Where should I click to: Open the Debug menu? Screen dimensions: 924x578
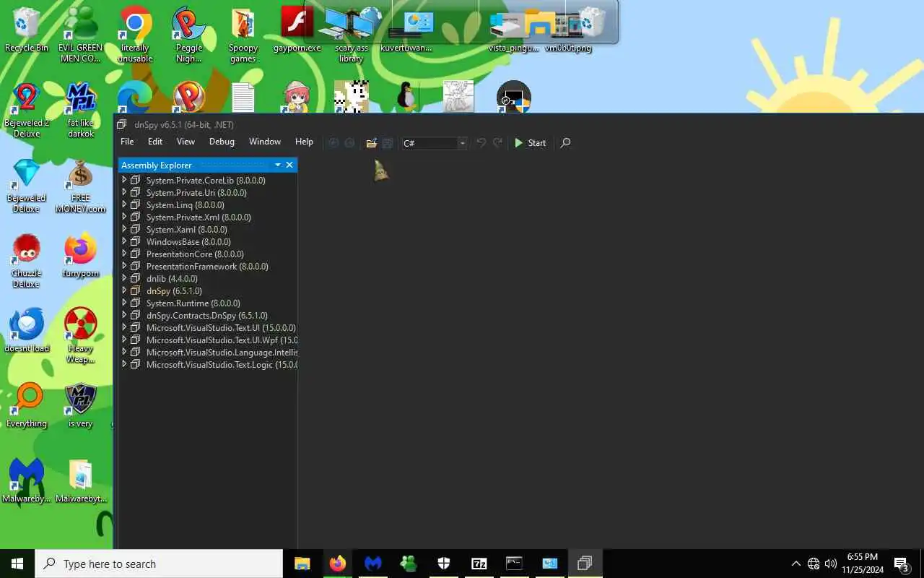click(222, 142)
